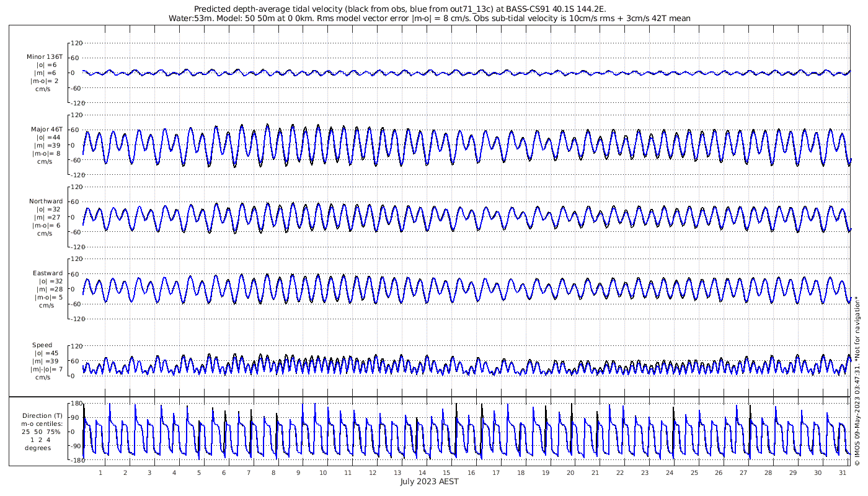The image size is (868, 496).
Task: Click day tick label '20' on the x-axis
Action: tap(570, 472)
